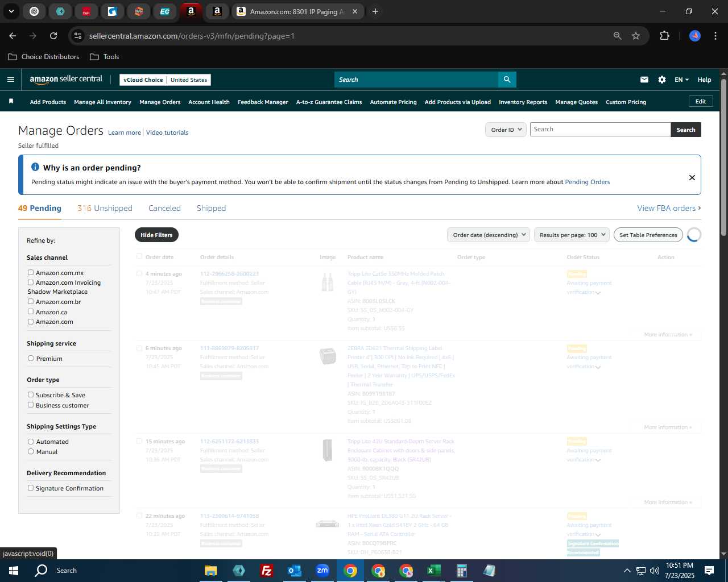Image resolution: width=728 pixels, height=582 pixels.
Task: Open File Explorer from taskbar
Action: [x=211, y=571]
